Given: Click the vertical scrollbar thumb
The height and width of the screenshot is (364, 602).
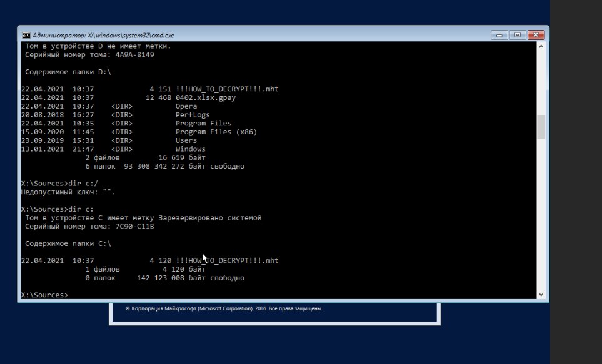Looking at the screenshot, I should point(541,127).
